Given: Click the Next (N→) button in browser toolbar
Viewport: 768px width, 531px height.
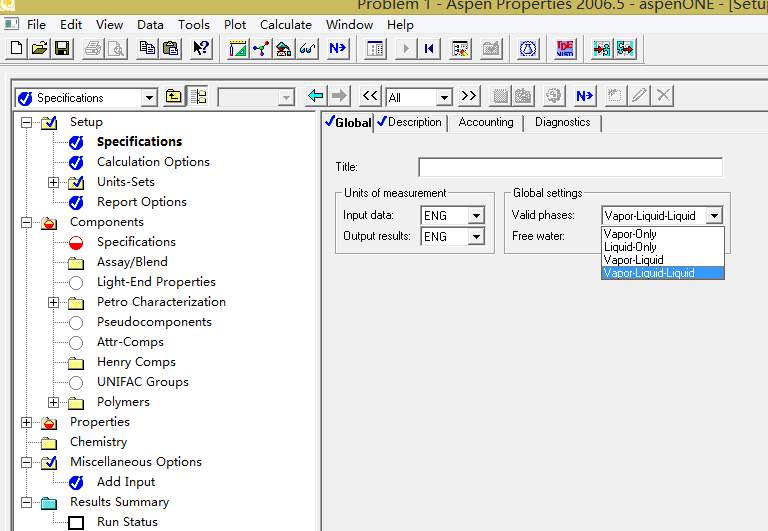Looking at the screenshot, I should pos(584,96).
